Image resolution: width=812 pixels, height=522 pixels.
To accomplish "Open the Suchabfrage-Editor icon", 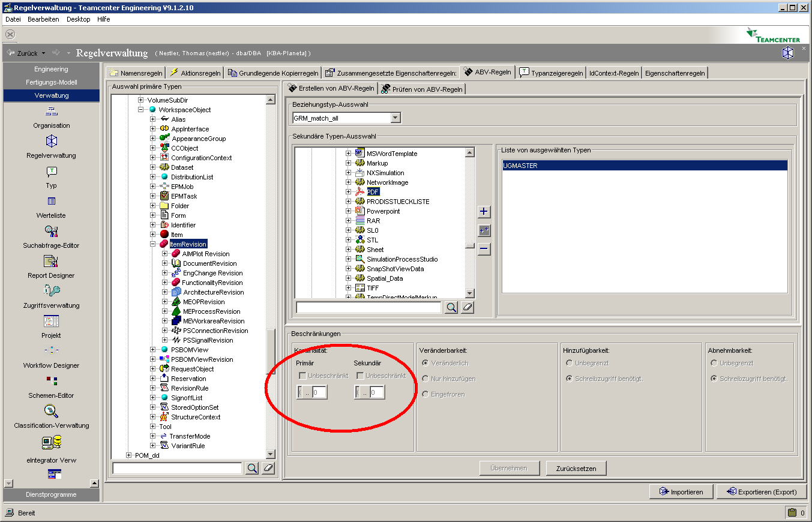I will [52, 231].
